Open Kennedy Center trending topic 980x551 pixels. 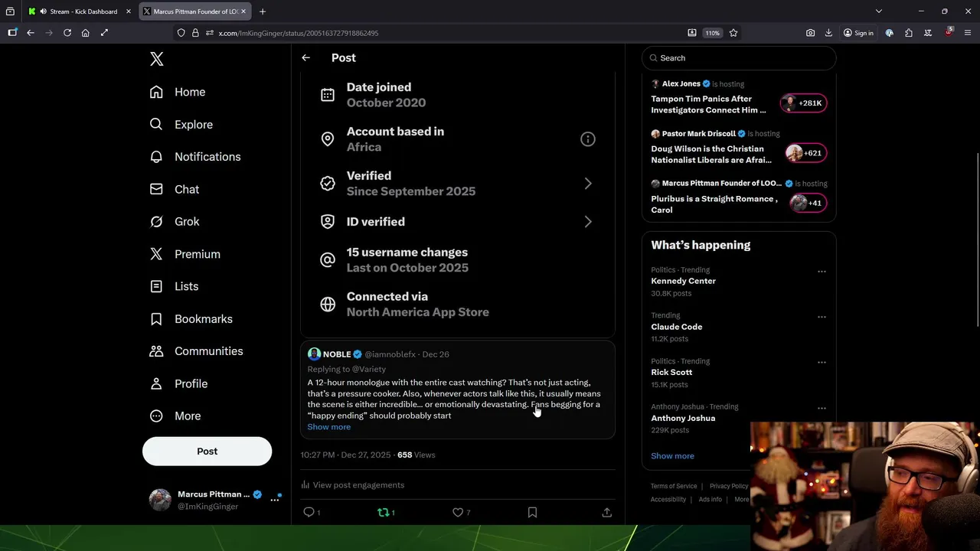point(683,281)
